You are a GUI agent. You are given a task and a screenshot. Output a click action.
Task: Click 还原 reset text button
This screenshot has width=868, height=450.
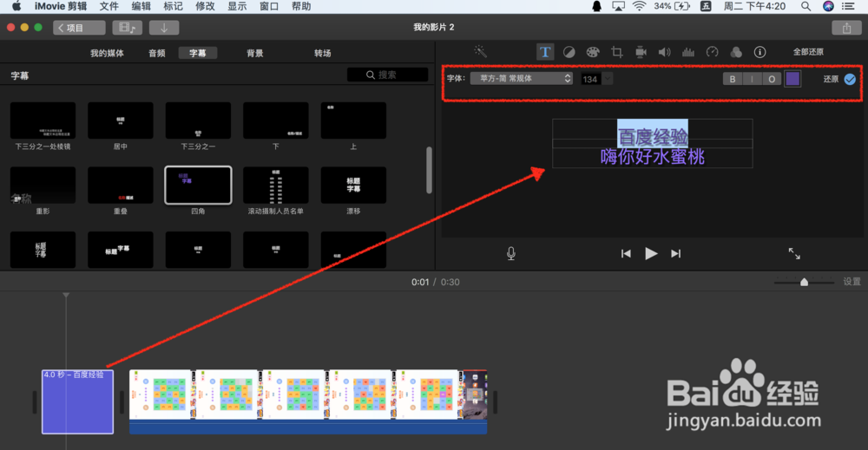pos(831,79)
